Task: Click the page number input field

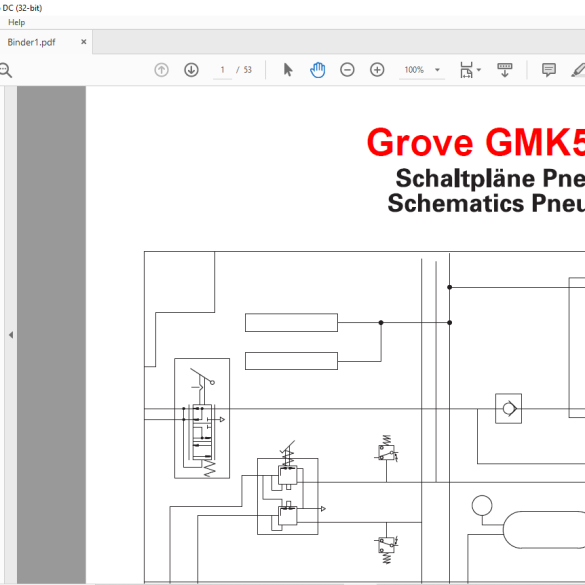Action: [222, 70]
